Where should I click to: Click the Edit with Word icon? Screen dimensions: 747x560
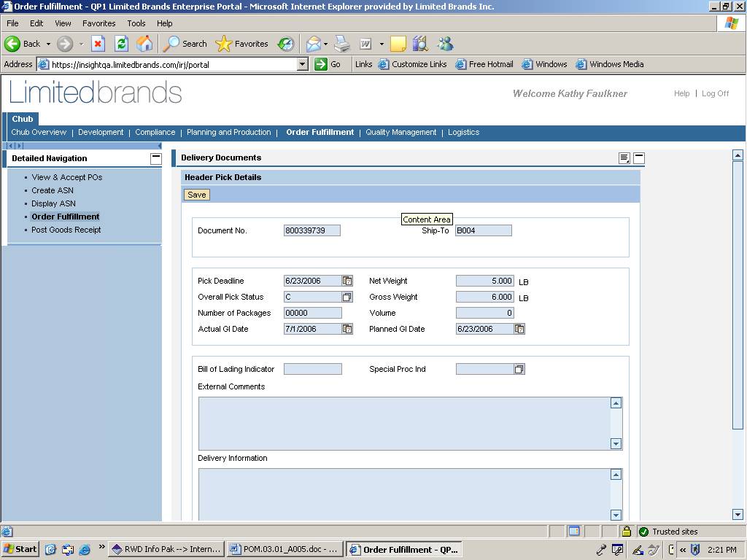pos(365,44)
